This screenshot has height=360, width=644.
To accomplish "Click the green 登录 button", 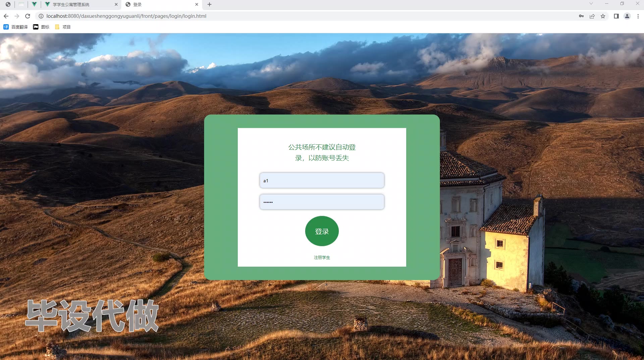I will (322, 231).
